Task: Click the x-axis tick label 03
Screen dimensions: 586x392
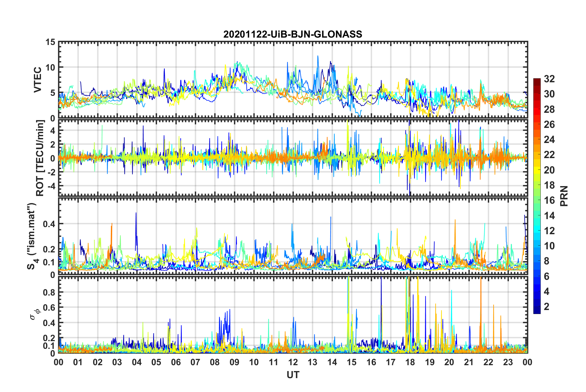Action: click(x=117, y=362)
